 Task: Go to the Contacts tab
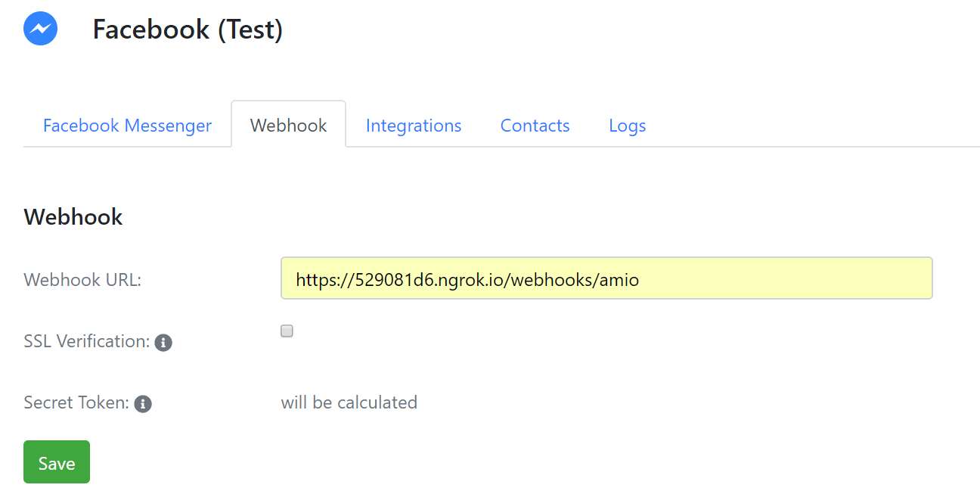pyautogui.click(x=535, y=126)
